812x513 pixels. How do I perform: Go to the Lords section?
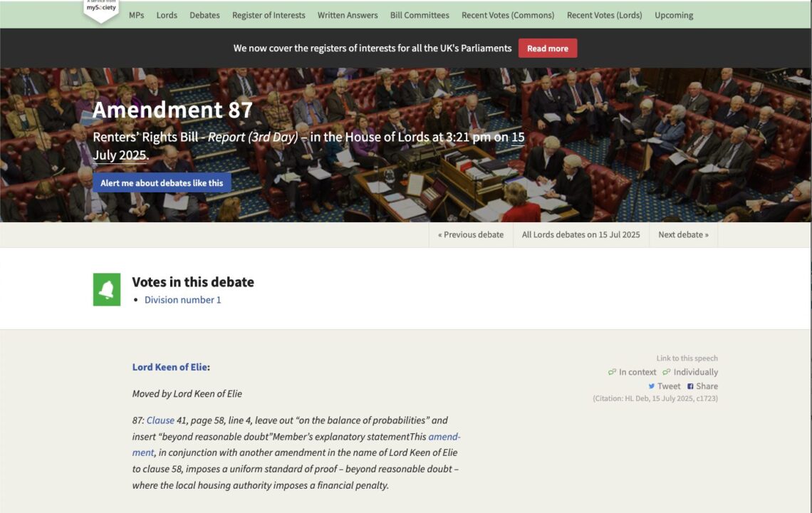pyautogui.click(x=167, y=15)
